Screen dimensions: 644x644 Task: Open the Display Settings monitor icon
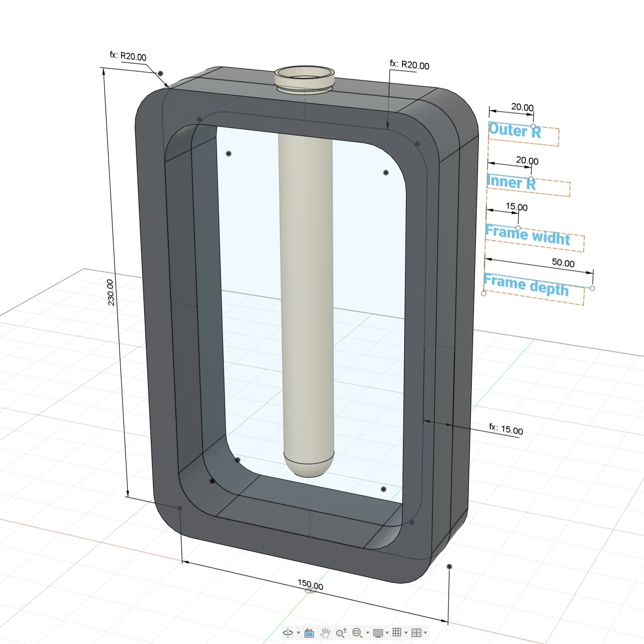coord(378,633)
